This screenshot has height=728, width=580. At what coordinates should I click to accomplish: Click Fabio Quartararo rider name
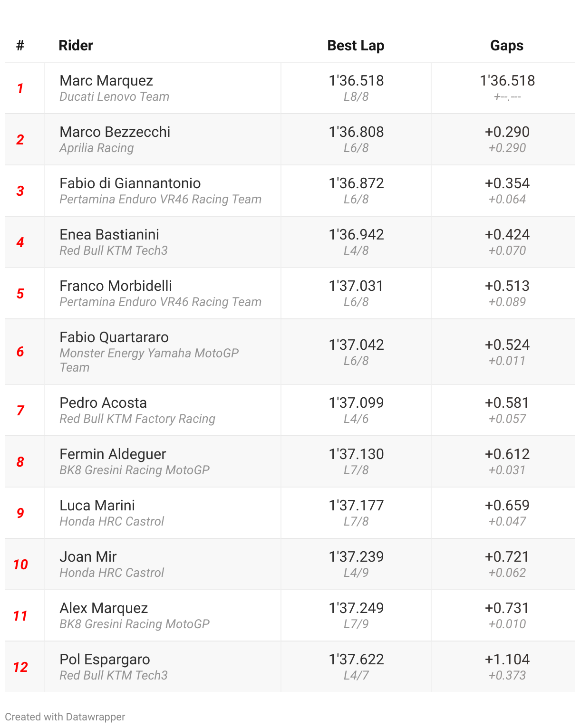coord(114,337)
